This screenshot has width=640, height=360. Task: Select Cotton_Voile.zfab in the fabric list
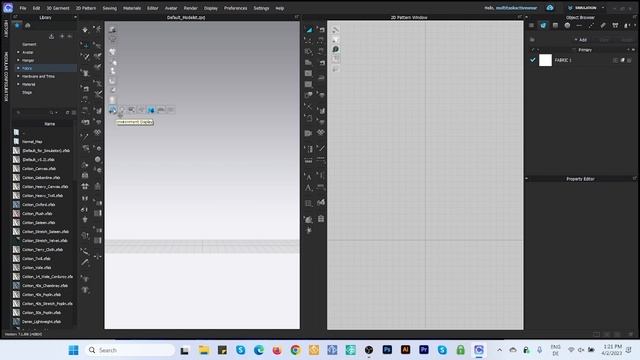coord(36,267)
